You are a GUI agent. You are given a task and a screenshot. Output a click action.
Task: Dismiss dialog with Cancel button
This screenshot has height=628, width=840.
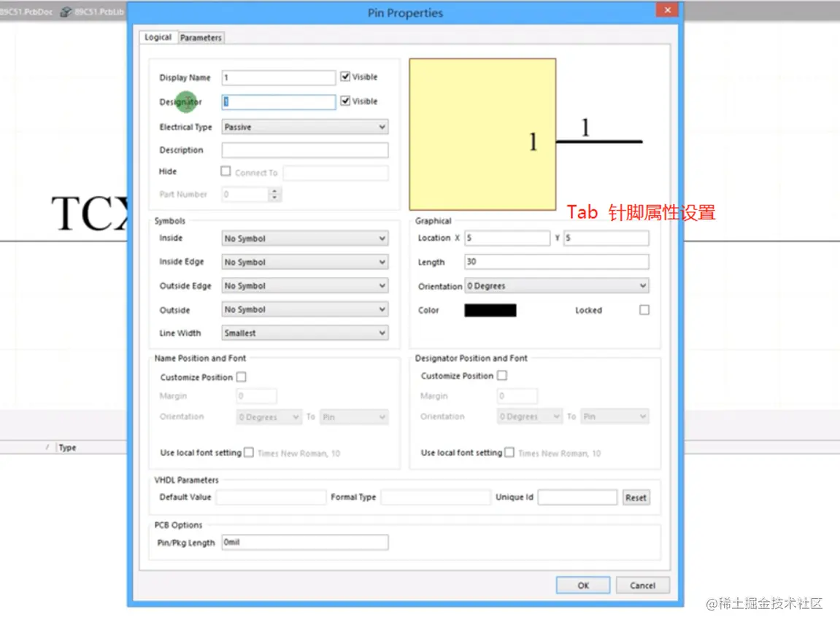642,586
